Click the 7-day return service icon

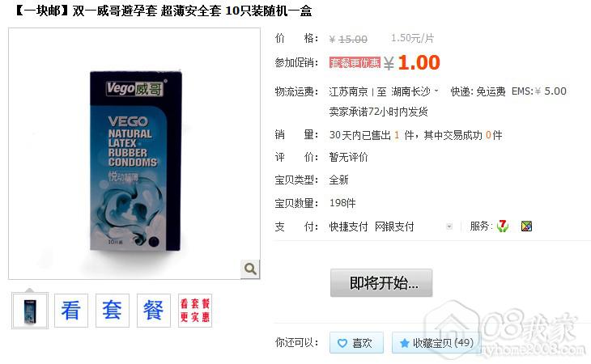(503, 226)
